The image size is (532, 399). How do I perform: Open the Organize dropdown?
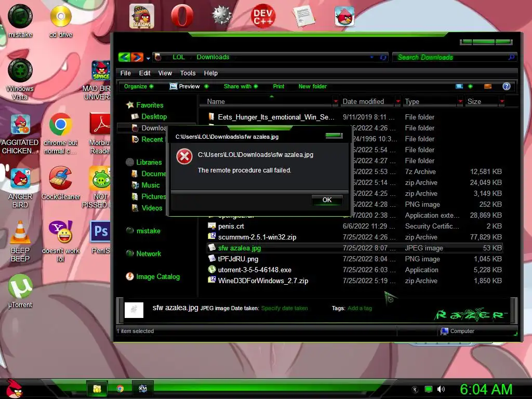click(x=138, y=86)
